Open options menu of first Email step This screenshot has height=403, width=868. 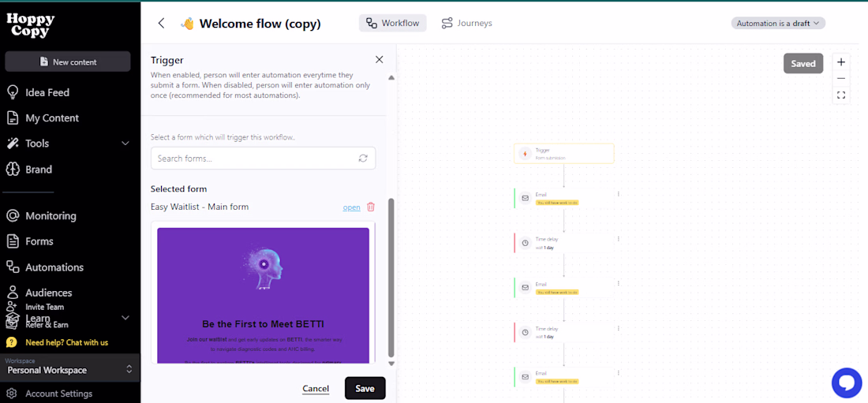coord(619,194)
